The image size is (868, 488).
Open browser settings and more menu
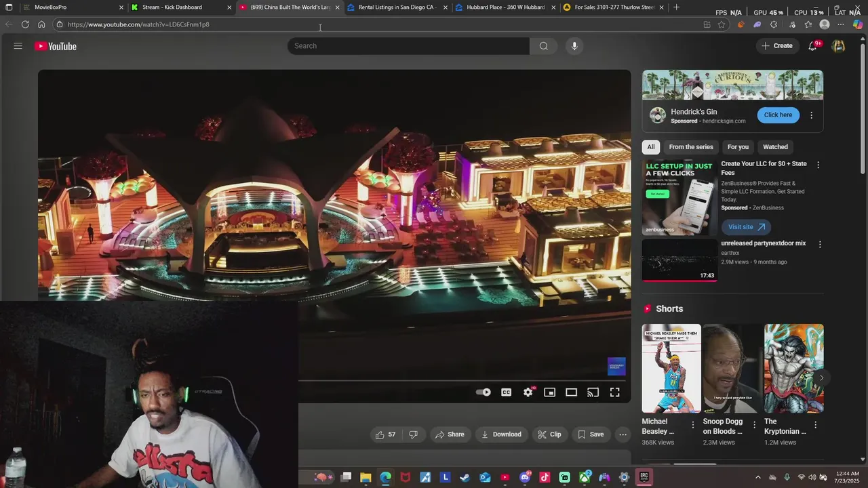point(841,24)
